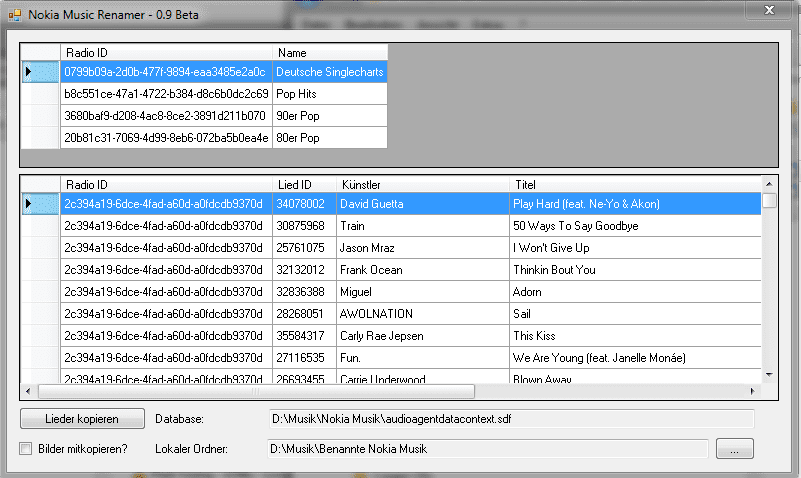This screenshot has height=478, width=801.
Task: Click radio ID 'b8c551ce-47a1-4722-b384-d8c6b0dc2c69'
Action: [167, 94]
